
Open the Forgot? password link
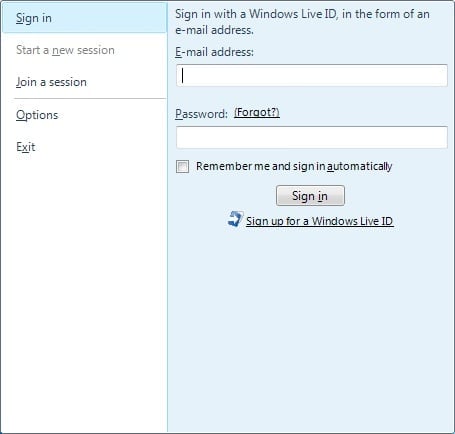[257, 113]
